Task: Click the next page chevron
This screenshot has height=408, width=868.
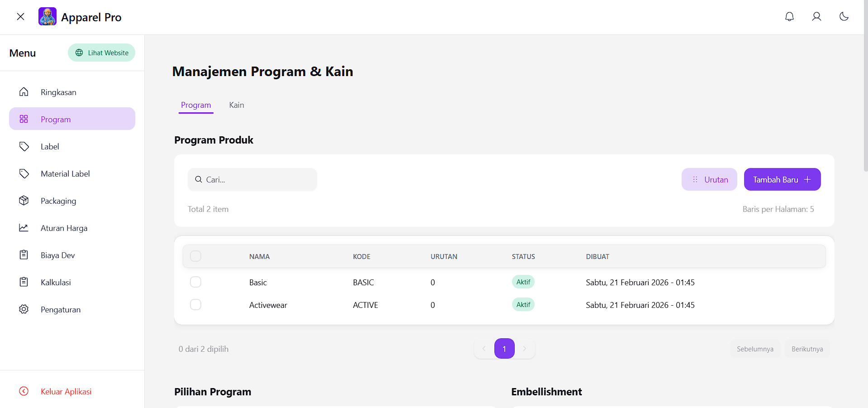Action: point(525,349)
